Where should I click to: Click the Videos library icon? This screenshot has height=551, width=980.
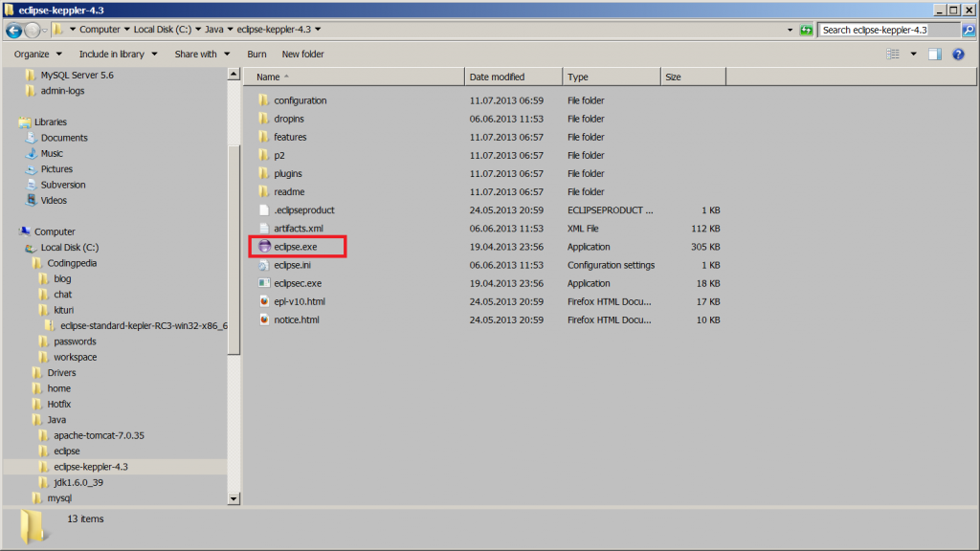point(32,200)
